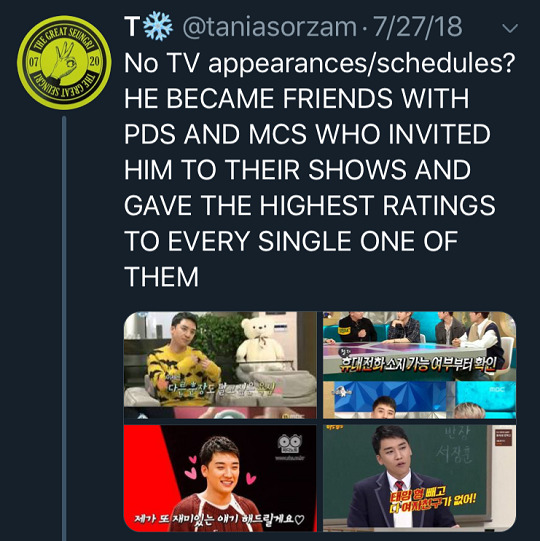Click the snowflake emoji in display name
Image resolution: width=540 pixels, height=541 pixels.
pyautogui.click(x=158, y=26)
